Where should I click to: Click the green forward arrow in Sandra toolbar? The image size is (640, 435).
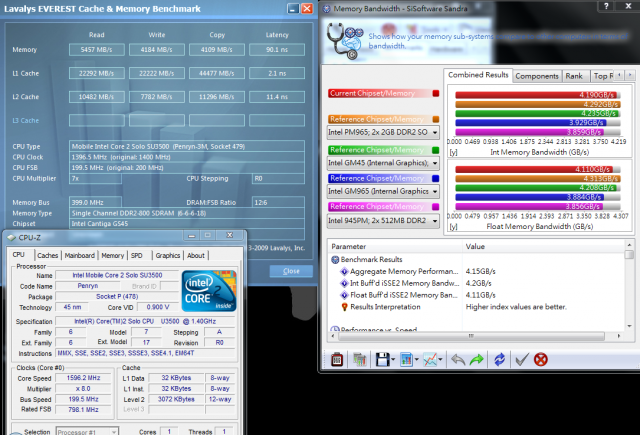click(x=476, y=360)
